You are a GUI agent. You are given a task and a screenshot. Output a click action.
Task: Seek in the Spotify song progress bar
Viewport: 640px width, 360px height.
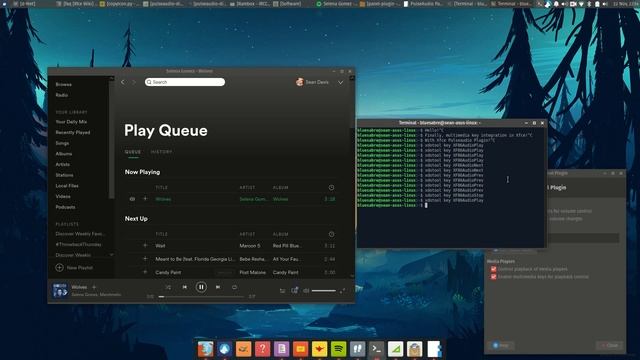point(201,297)
